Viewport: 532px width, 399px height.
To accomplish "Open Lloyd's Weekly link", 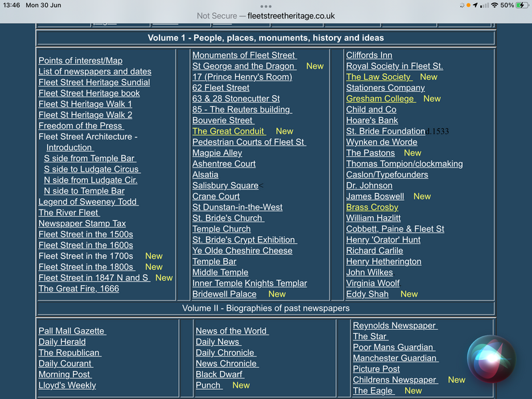I will click(x=67, y=385).
